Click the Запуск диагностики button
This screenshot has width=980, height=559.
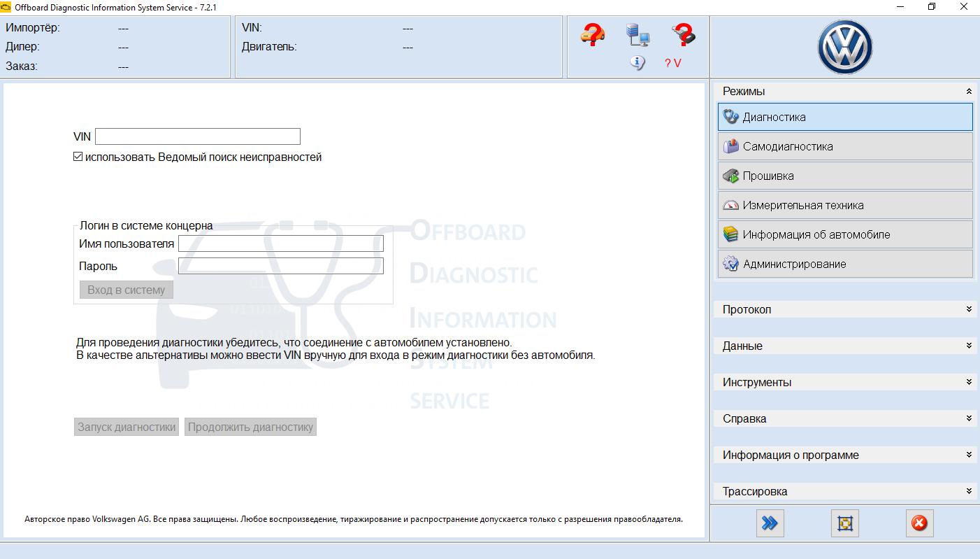point(126,427)
